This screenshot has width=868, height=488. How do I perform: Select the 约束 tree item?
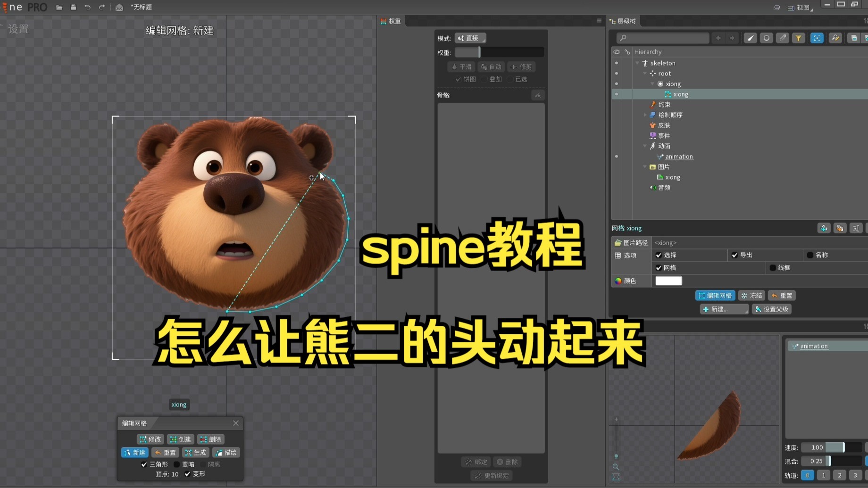[664, 104]
